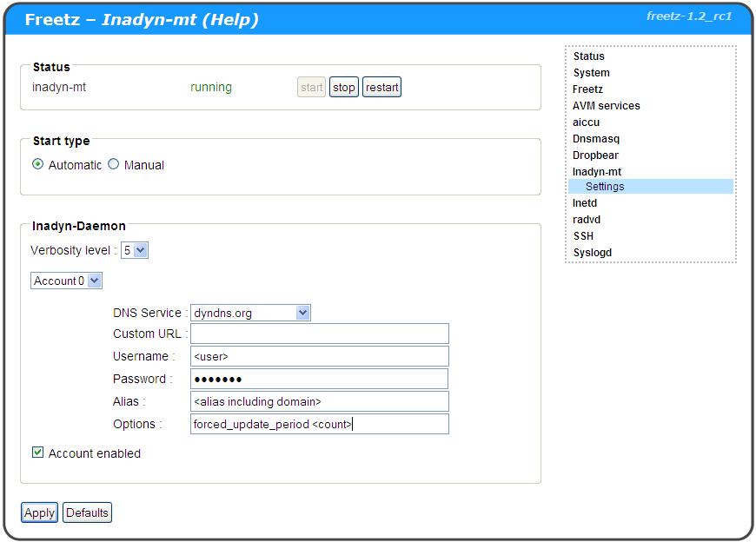Reset settings with Defaults button
Image resolution: width=756 pixels, height=542 pixels.
pos(88,512)
